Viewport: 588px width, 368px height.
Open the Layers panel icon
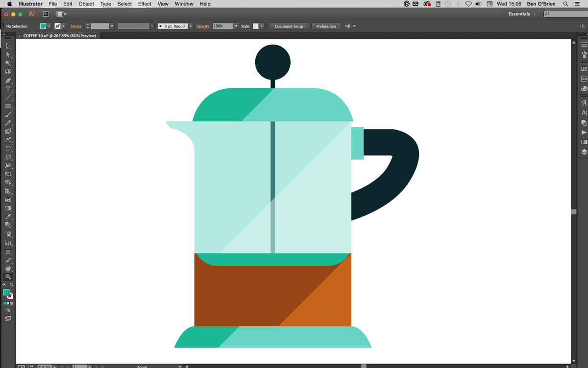583,151
